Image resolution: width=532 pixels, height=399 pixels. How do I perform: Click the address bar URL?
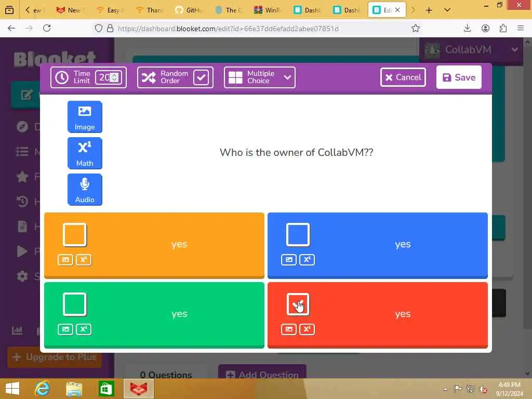228,29
